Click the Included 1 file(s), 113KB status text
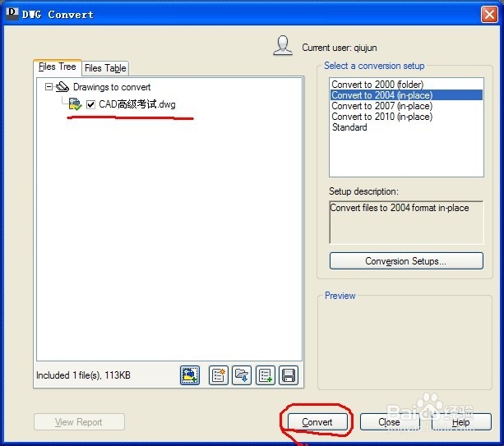The image size is (504, 446). pyautogui.click(x=83, y=375)
